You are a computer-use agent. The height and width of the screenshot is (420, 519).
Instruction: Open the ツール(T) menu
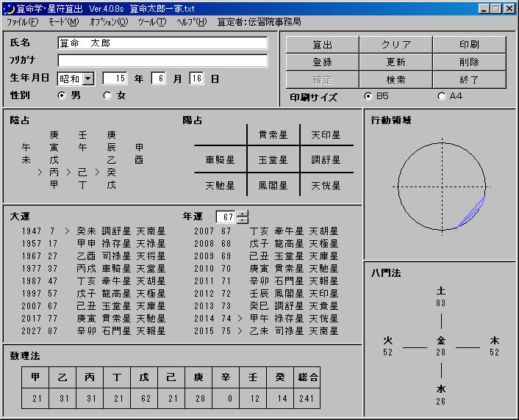tap(152, 22)
